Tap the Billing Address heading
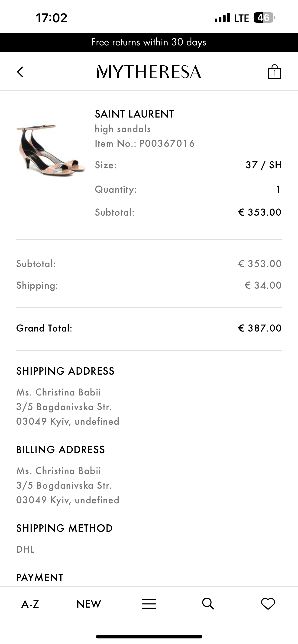 pyautogui.click(x=61, y=450)
